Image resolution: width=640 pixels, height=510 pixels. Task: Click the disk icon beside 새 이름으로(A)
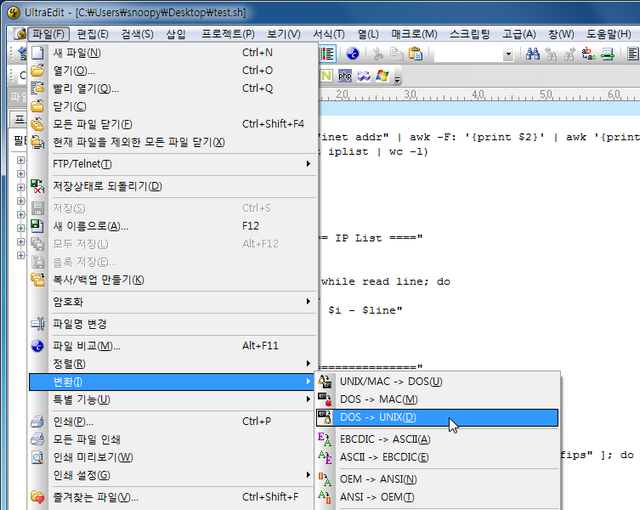[x=38, y=226]
